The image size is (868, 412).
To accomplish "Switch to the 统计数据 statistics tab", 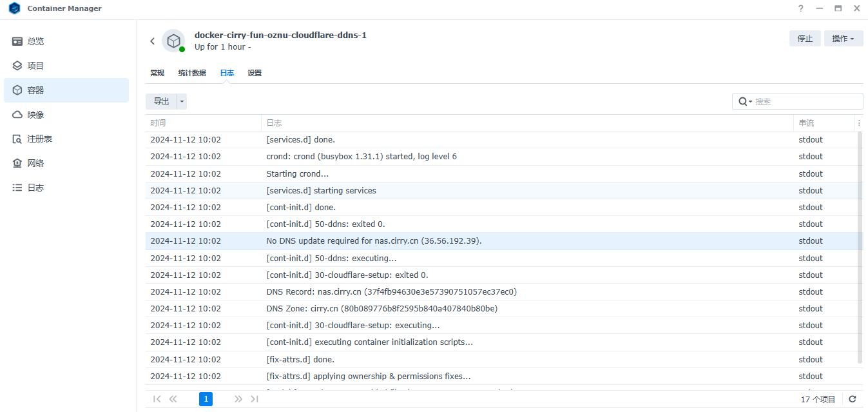I will 192,73.
